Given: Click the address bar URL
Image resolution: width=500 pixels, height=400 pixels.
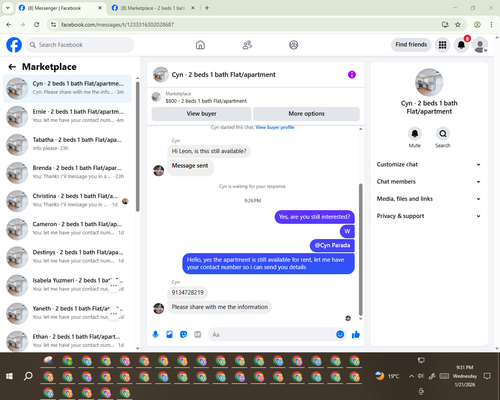Looking at the screenshot, I should pos(117,25).
